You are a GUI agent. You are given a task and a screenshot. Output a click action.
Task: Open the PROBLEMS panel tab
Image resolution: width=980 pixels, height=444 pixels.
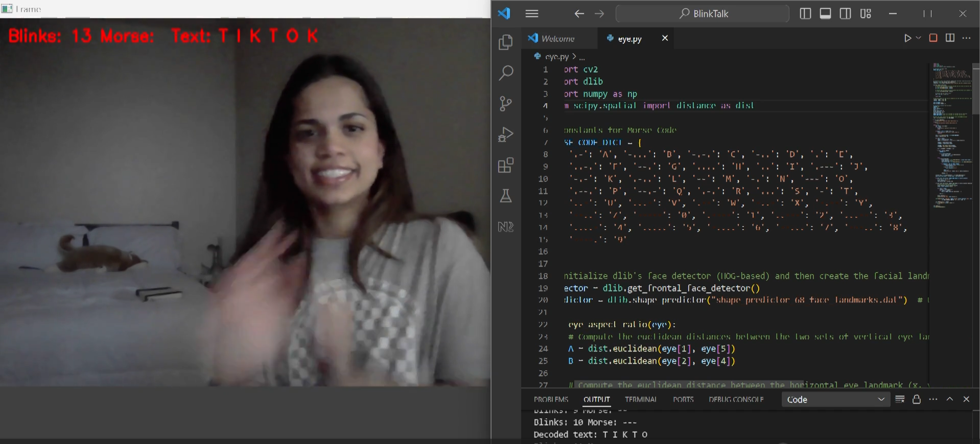(x=551, y=399)
